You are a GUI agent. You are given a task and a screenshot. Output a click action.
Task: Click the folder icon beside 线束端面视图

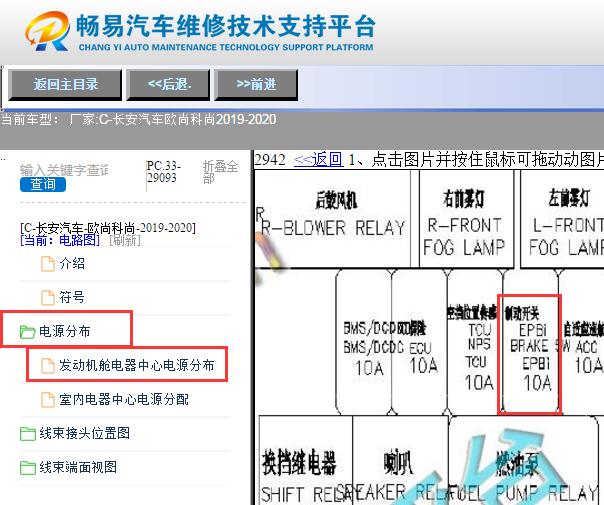pyautogui.click(x=27, y=468)
